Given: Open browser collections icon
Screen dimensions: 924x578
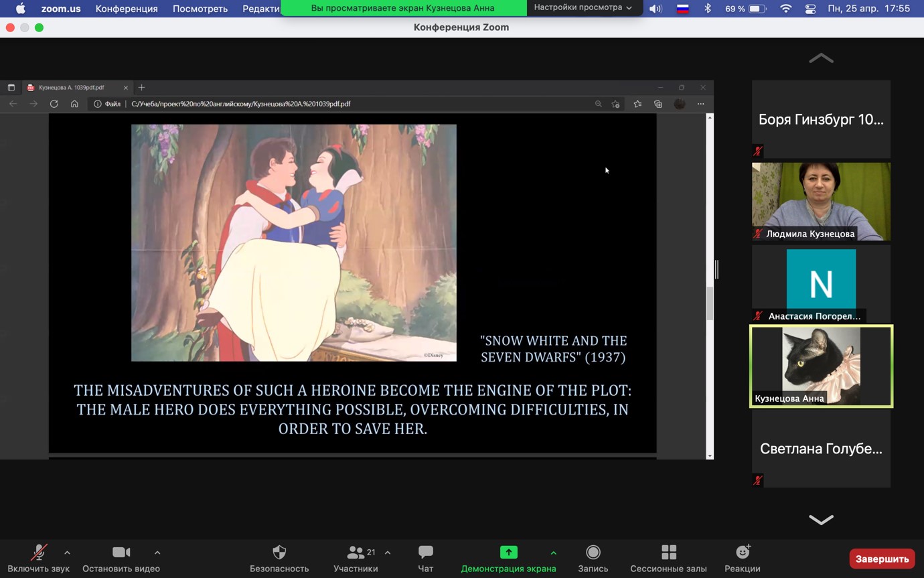Looking at the screenshot, I should pyautogui.click(x=658, y=104).
